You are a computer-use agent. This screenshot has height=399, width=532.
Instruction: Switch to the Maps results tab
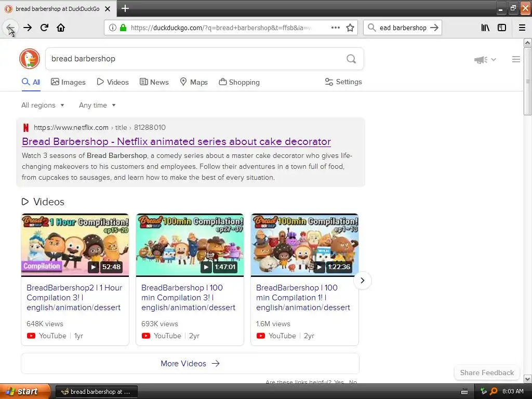194,82
